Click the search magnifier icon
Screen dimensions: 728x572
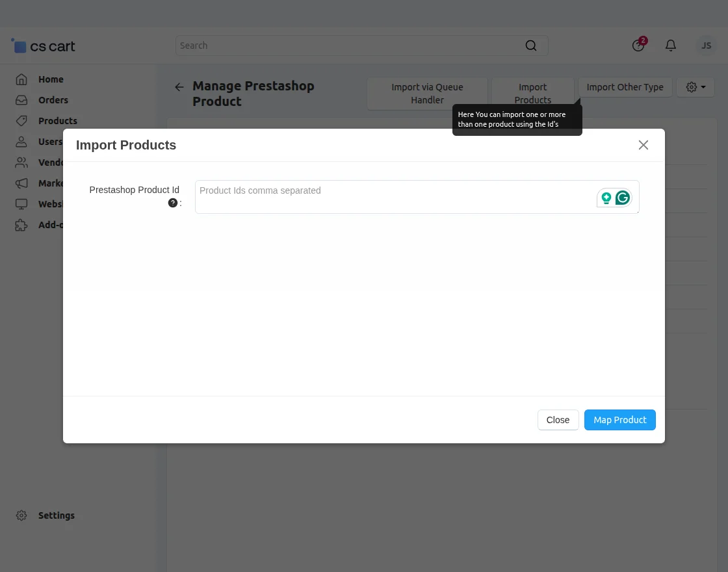(531, 45)
